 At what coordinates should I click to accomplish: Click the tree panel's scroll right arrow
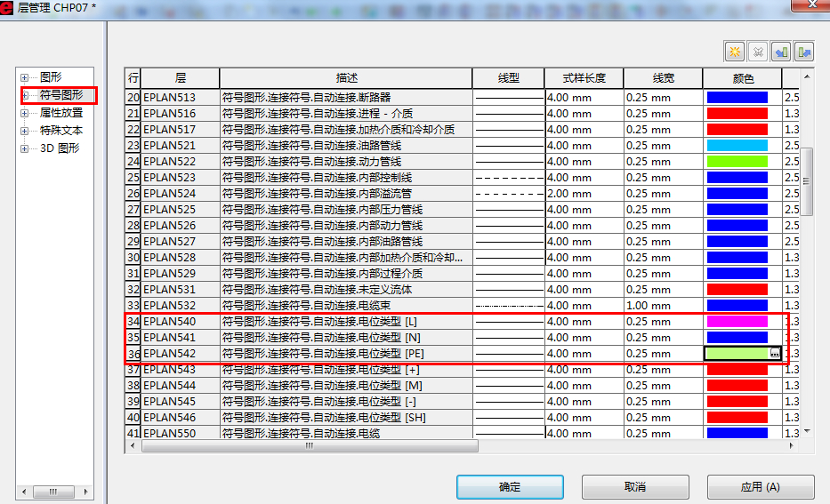click(85, 492)
